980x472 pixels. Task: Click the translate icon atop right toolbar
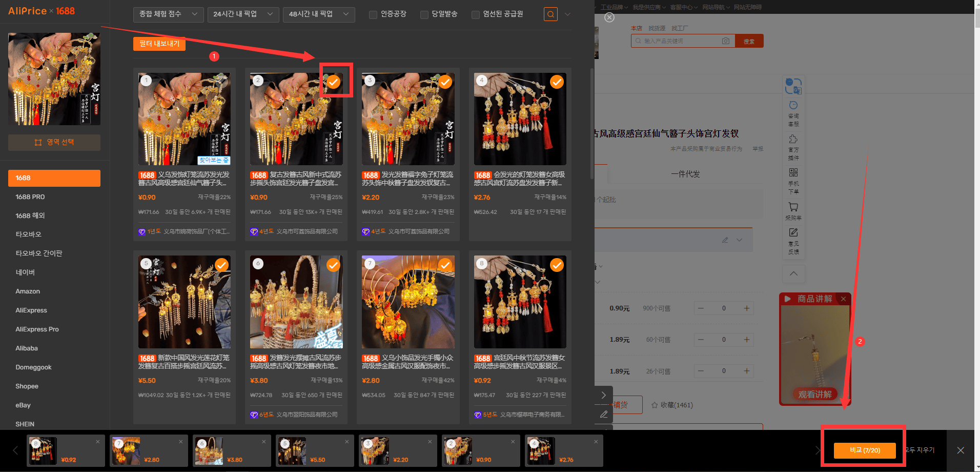tap(793, 86)
